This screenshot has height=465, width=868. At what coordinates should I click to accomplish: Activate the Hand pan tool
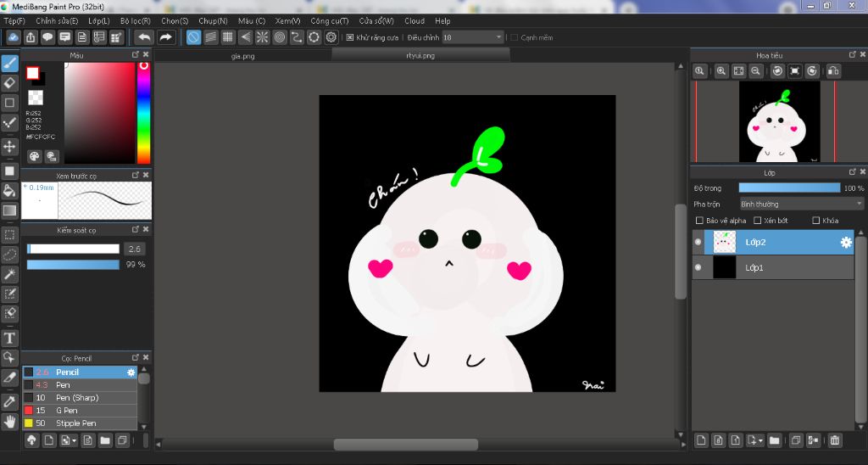click(9, 422)
